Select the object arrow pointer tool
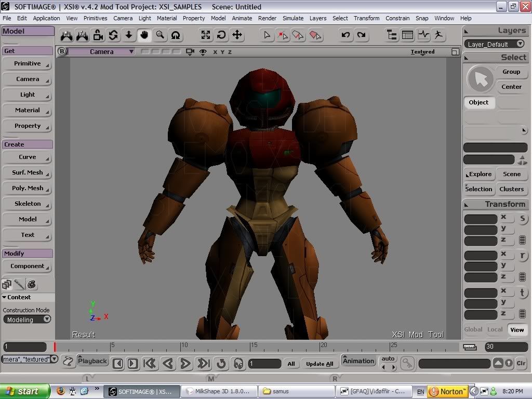 click(267, 35)
